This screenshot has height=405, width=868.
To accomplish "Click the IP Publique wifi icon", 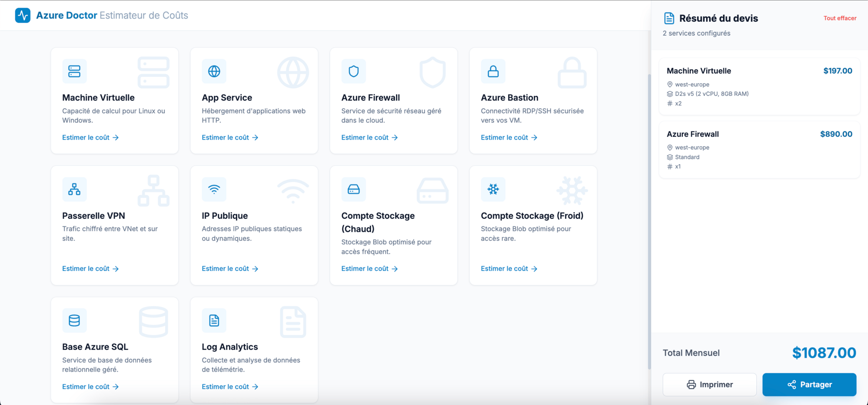I will tap(214, 189).
